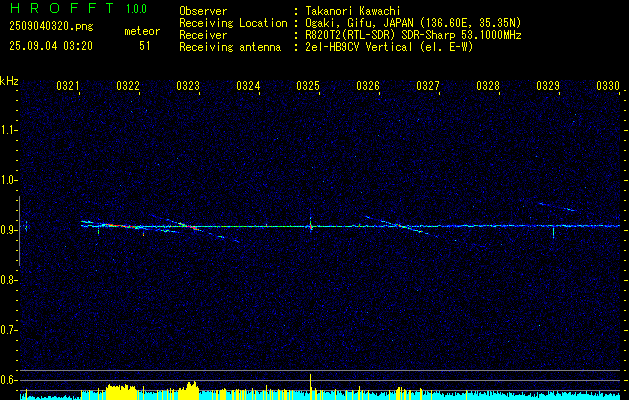
Task: Click the Ogaki, Gifu, JAPAN location text
Action: [x=413, y=23]
